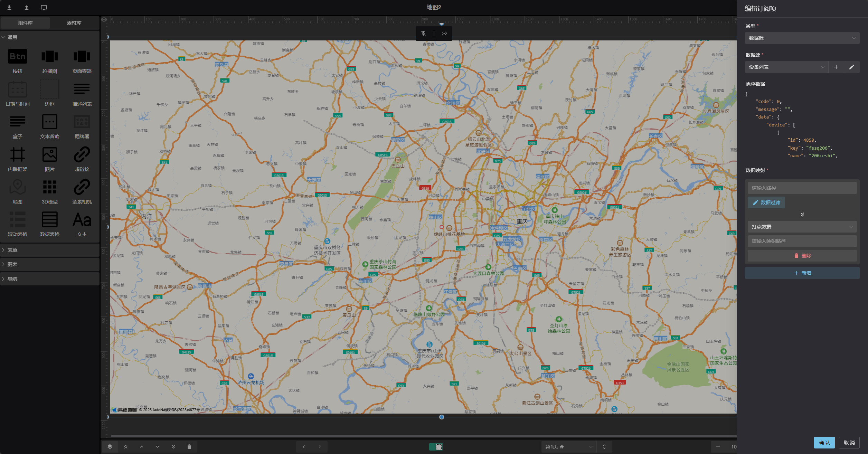Viewport: 868px width, 454px height.
Task: Select the 页面容器 component
Action: pos(82,61)
